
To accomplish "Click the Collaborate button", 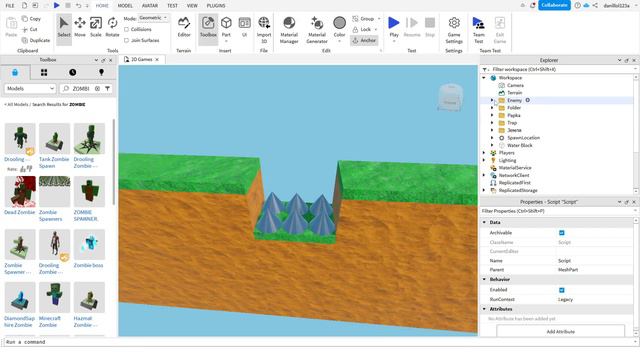I will click(554, 5).
